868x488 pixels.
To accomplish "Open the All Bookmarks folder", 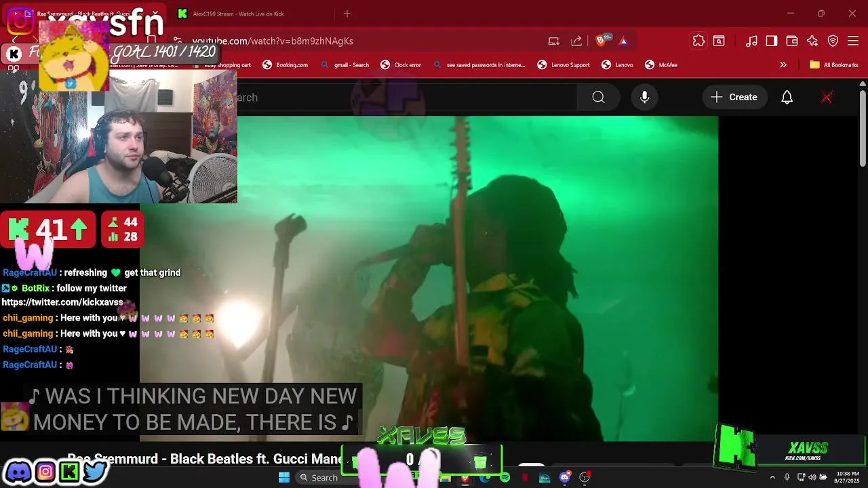I will pyautogui.click(x=833, y=65).
